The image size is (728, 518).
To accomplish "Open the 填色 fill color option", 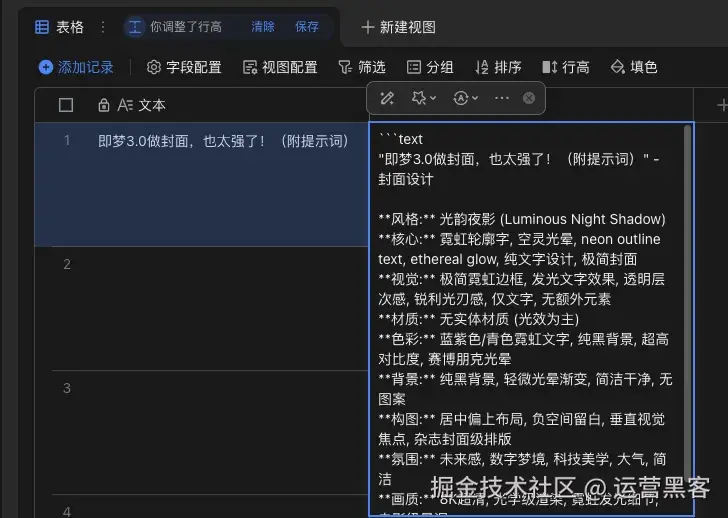I will coord(634,67).
